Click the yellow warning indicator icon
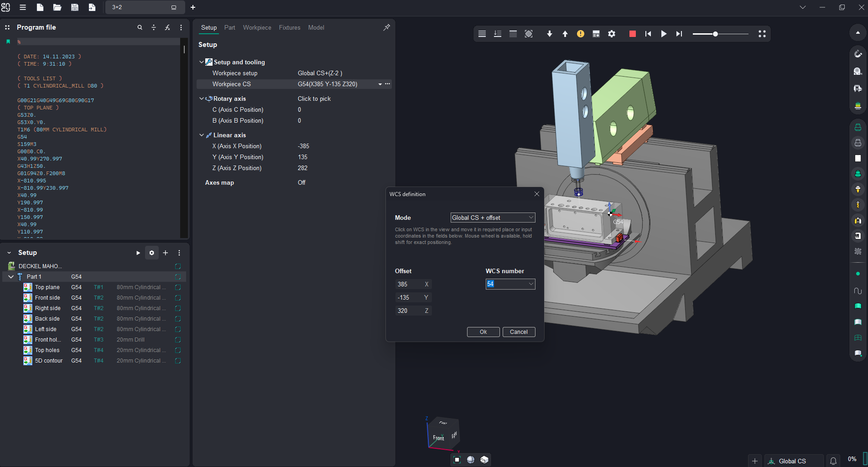 [580, 34]
